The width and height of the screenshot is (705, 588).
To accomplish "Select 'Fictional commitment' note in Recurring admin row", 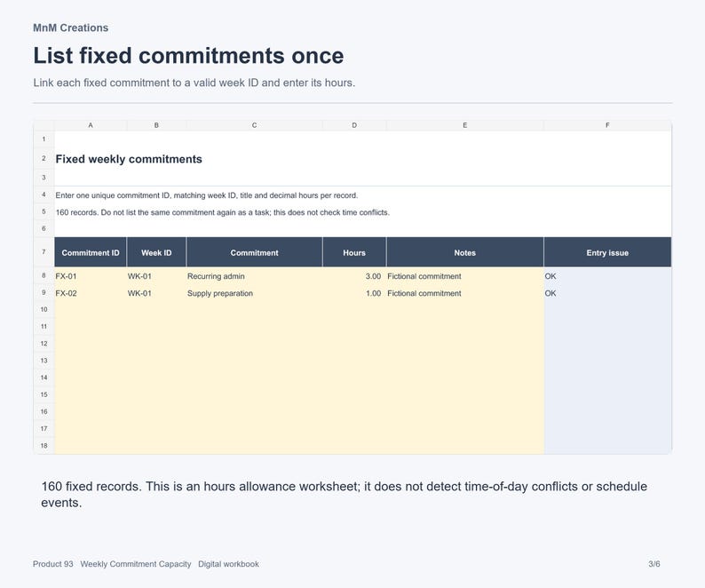I will pyautogui.click(x=465, y=276).
